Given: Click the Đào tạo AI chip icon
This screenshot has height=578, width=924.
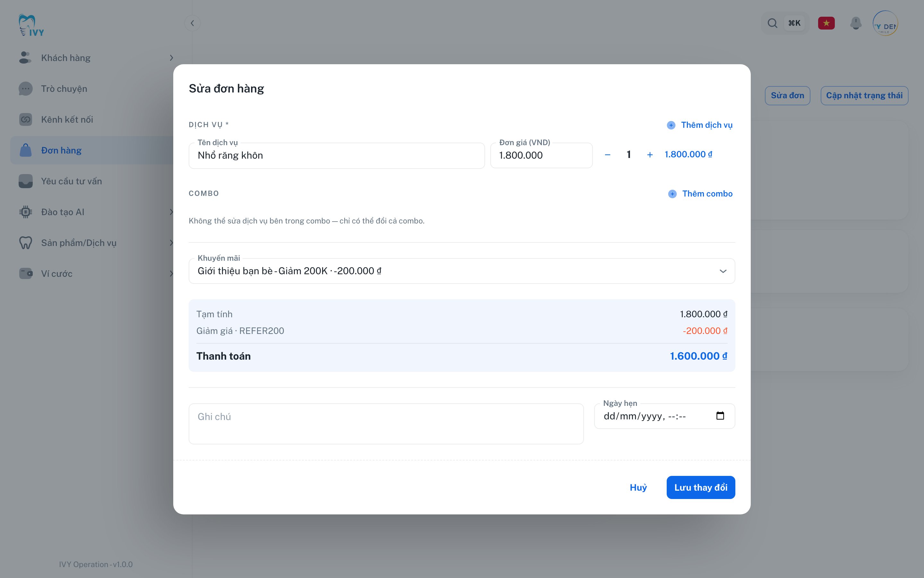Looking at the screenshot, I should (x=26, y=212).
